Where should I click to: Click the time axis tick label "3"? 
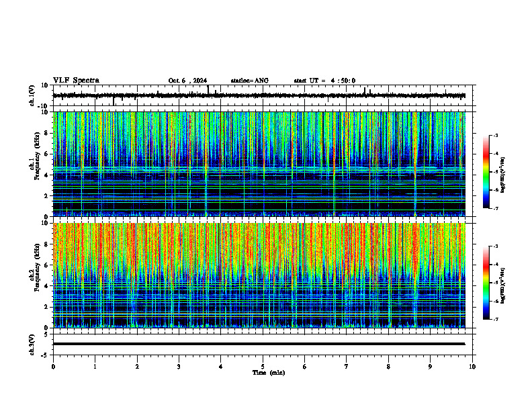click(179, 367)
